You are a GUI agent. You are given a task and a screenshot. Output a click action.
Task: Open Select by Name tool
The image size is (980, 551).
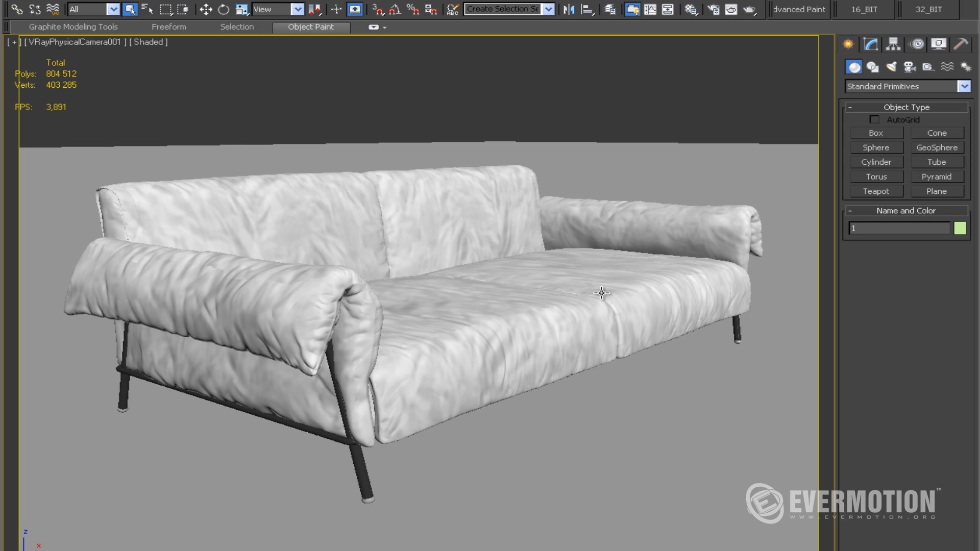[148, 9]
